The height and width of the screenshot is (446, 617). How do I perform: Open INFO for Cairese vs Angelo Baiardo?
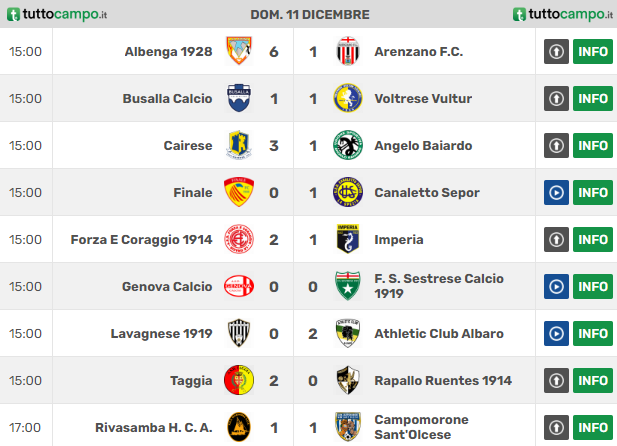pyautogui.click(x=593, y=146)
